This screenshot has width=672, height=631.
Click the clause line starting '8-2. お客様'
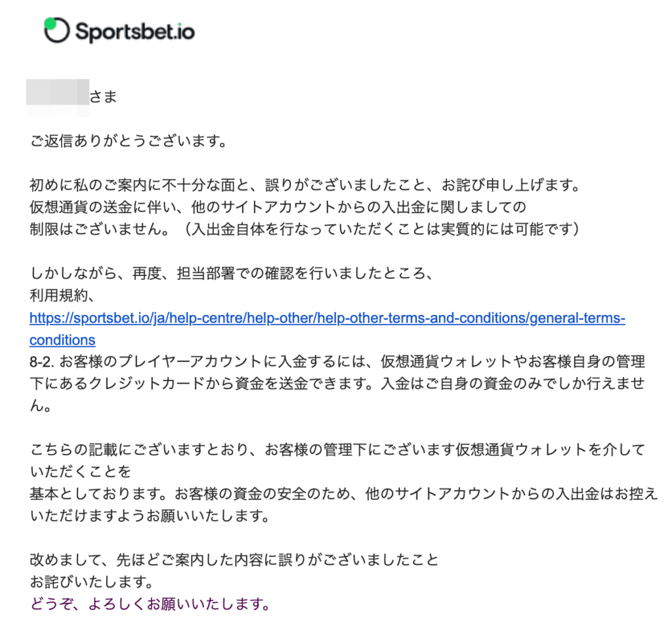337,362
